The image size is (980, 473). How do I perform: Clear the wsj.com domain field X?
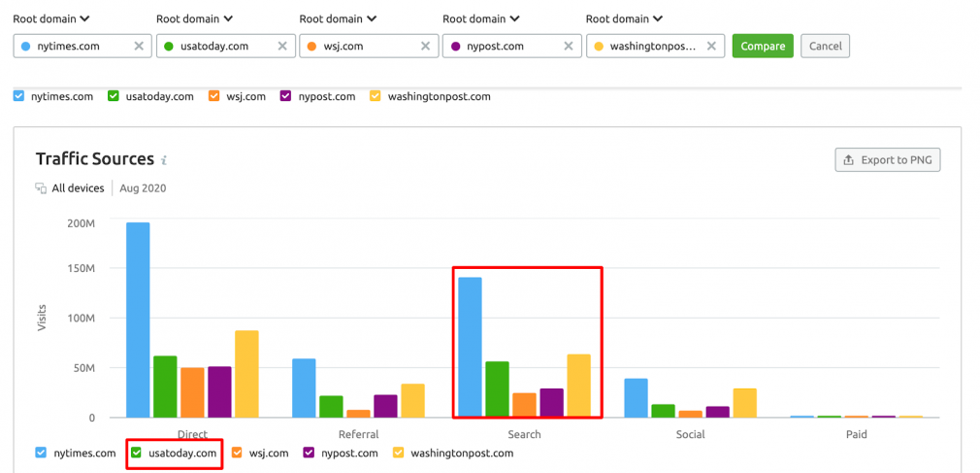pos(425,46)
